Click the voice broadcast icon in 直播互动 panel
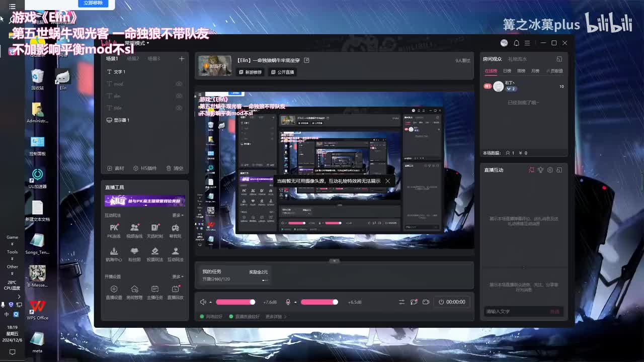644x362 pixels. 540,170
